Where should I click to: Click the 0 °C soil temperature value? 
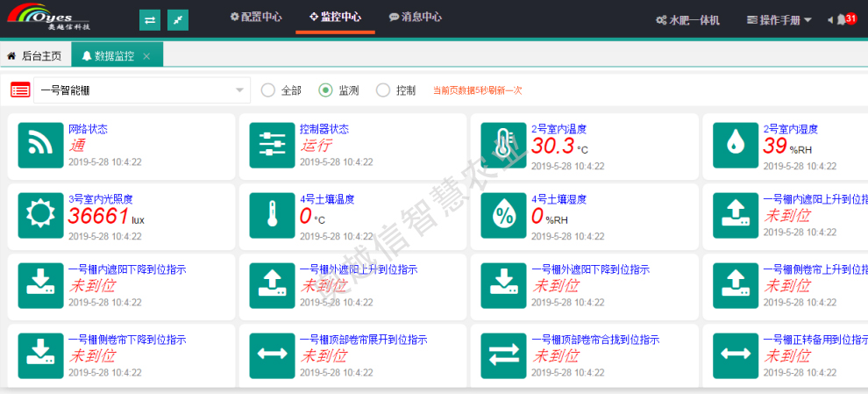(x=306, y=217)
